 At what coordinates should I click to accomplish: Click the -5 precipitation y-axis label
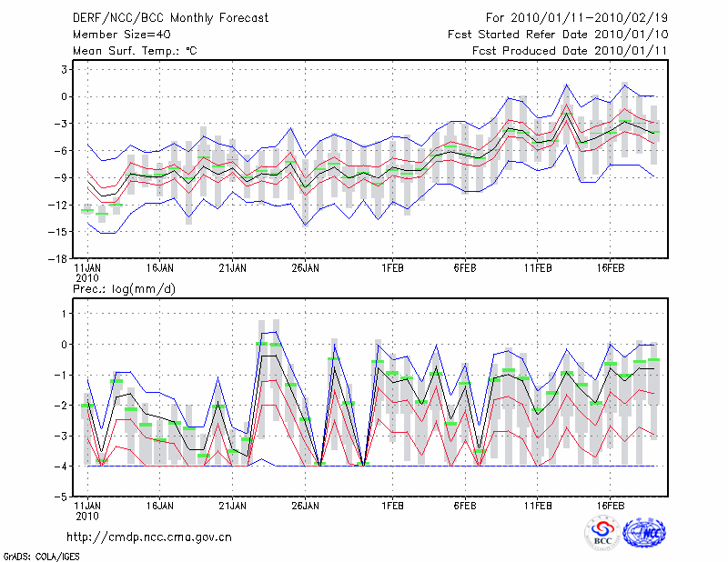(x=63, y=497)
